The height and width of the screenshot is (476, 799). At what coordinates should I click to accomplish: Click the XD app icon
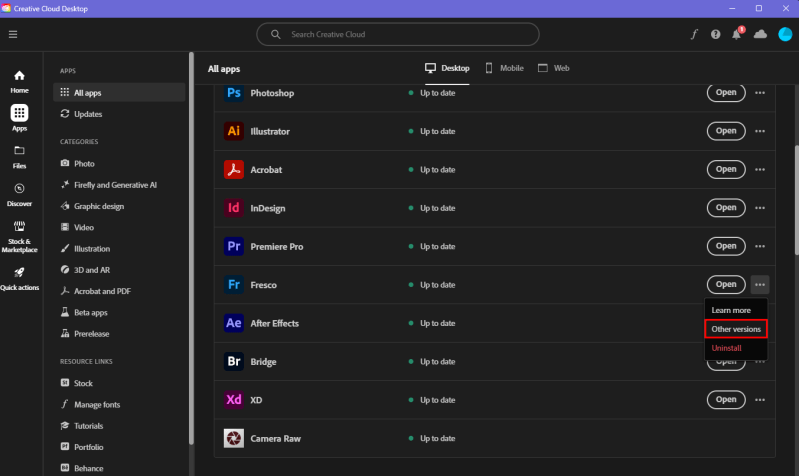click(234, 400)
